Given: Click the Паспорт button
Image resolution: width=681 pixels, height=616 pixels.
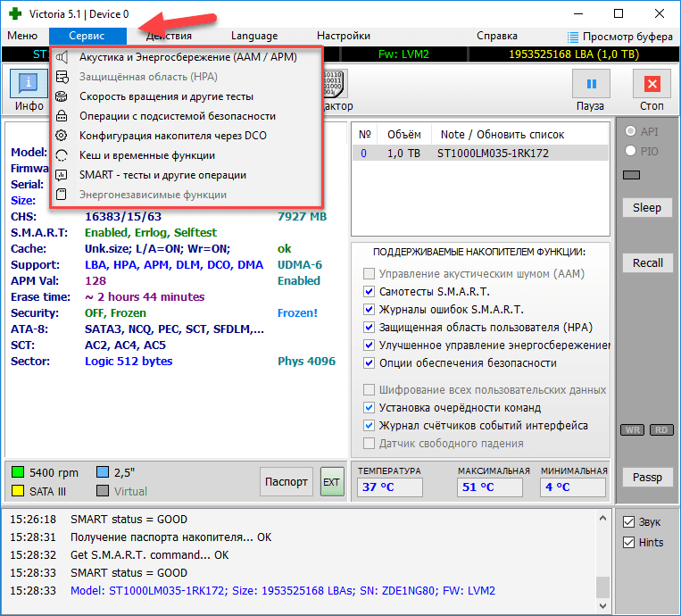Looking at the screenshot, I should pyautogui.click(x=287, y=482).
